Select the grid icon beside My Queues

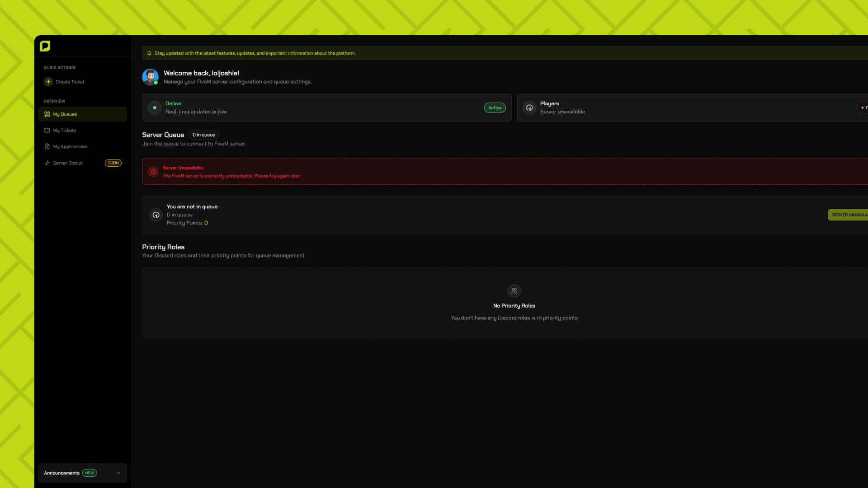coord(47,114)
